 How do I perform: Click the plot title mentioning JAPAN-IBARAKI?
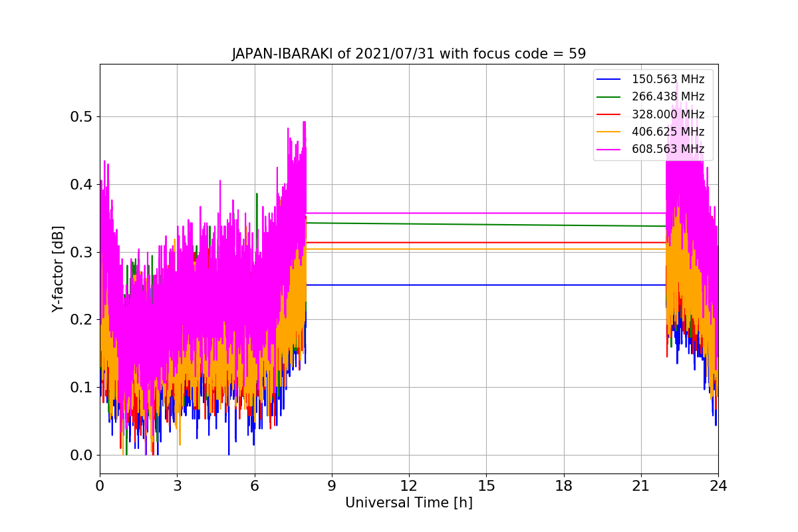409,54
